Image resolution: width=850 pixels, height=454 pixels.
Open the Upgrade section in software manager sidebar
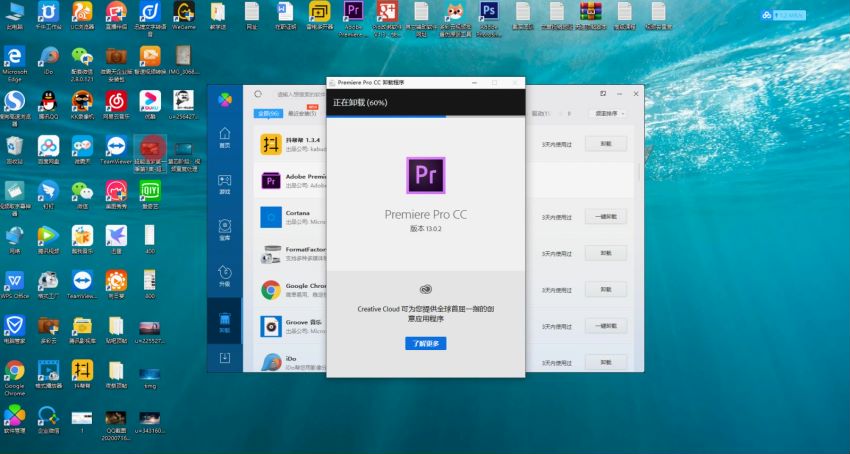[x=224, y=276]
